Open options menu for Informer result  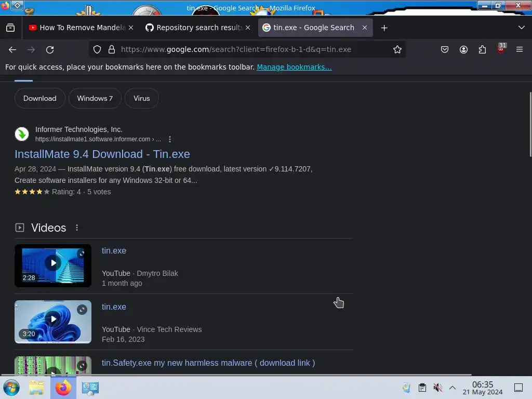pos(170,139)
